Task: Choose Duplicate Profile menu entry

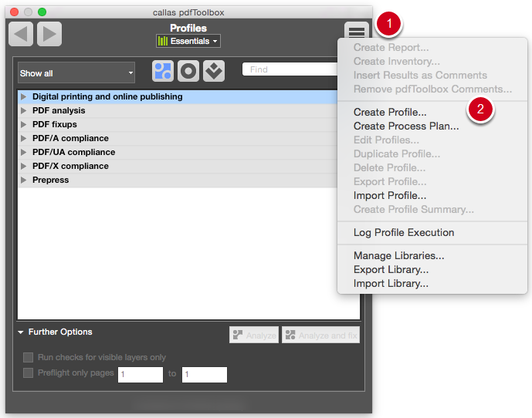Action: pyautogui.click(x=397, y=154)
